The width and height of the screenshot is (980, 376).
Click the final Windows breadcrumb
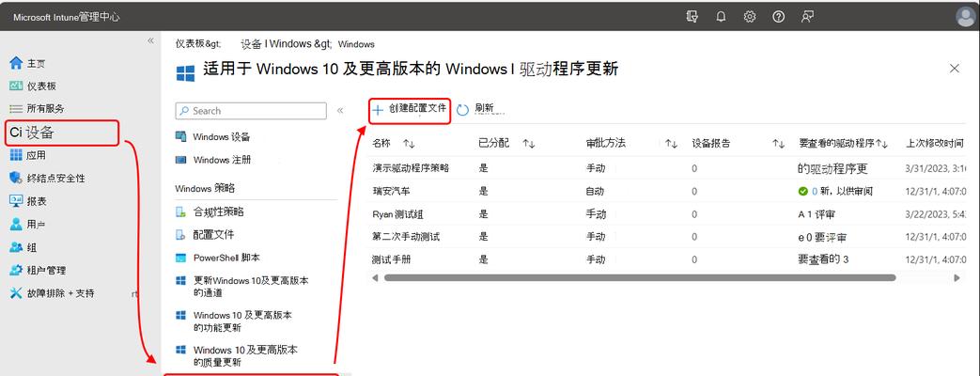click(356, 44)
